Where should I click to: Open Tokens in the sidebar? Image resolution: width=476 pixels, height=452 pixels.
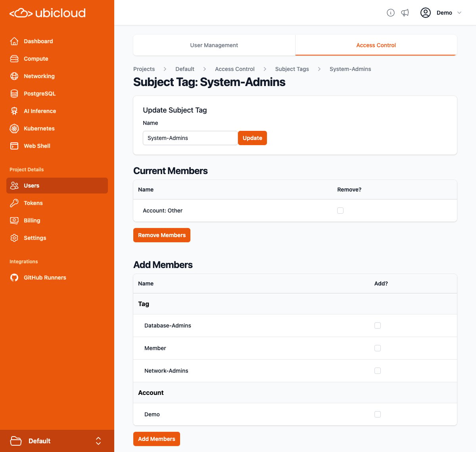coord(57,203)
